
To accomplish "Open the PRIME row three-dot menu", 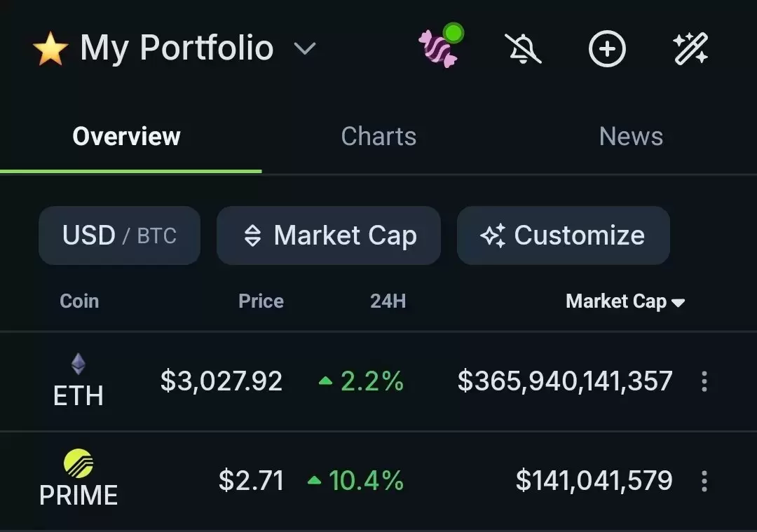I will point(704,481).
